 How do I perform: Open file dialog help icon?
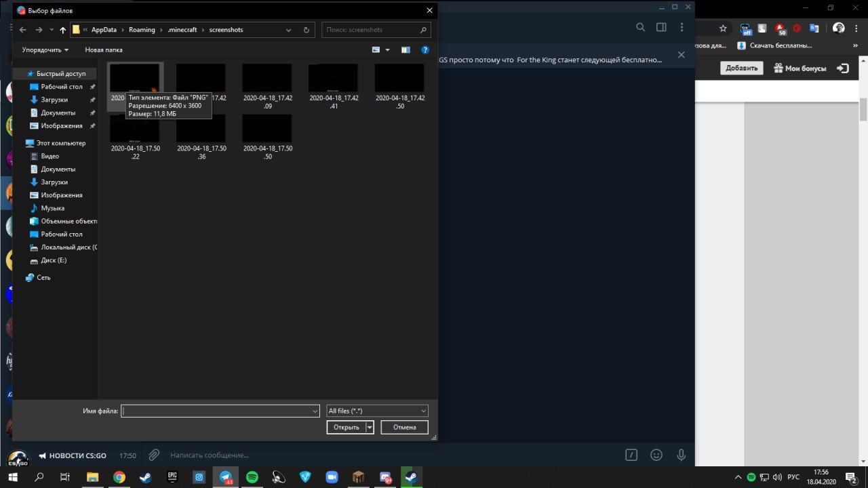425,49
